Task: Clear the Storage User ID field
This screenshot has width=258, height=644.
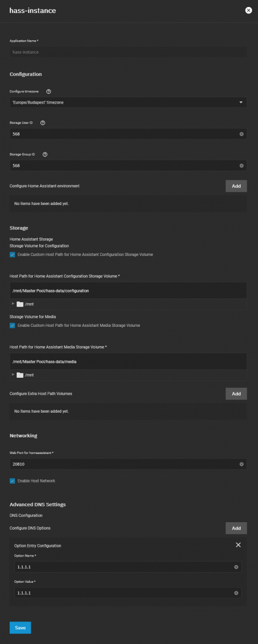Action: [x=241, y=134]
